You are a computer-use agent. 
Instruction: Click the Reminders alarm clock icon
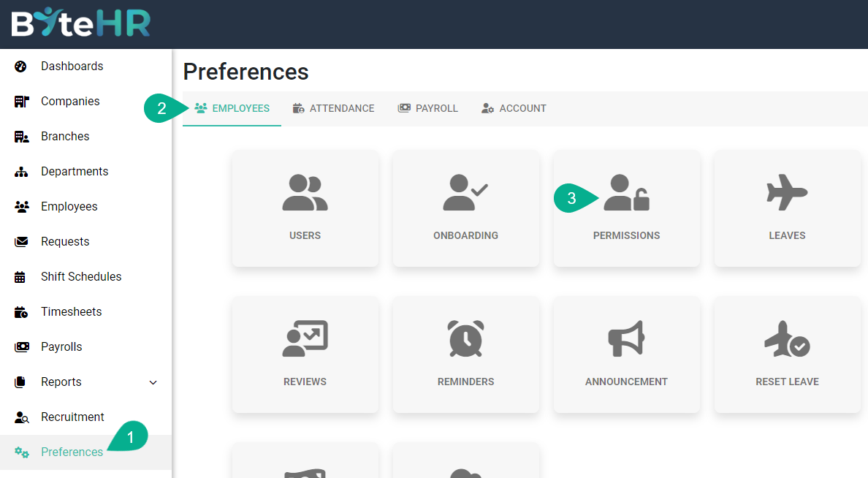pos(465,338)
